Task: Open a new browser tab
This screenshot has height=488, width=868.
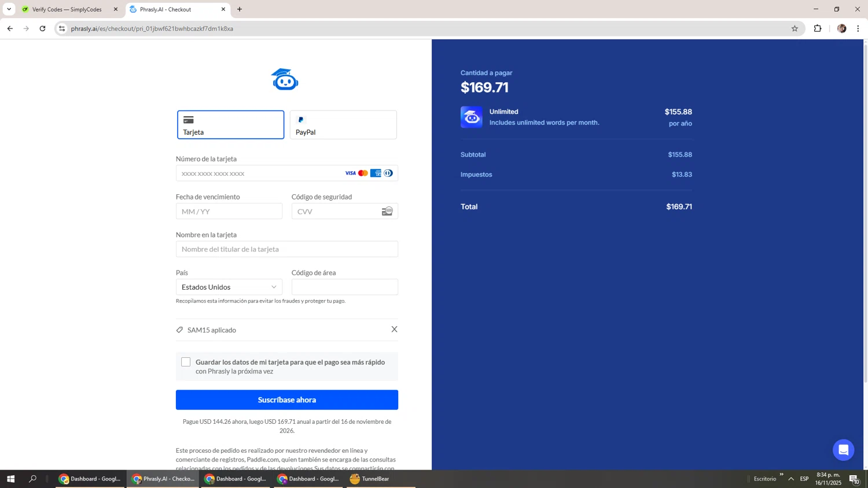Action: tap(240, 9)
